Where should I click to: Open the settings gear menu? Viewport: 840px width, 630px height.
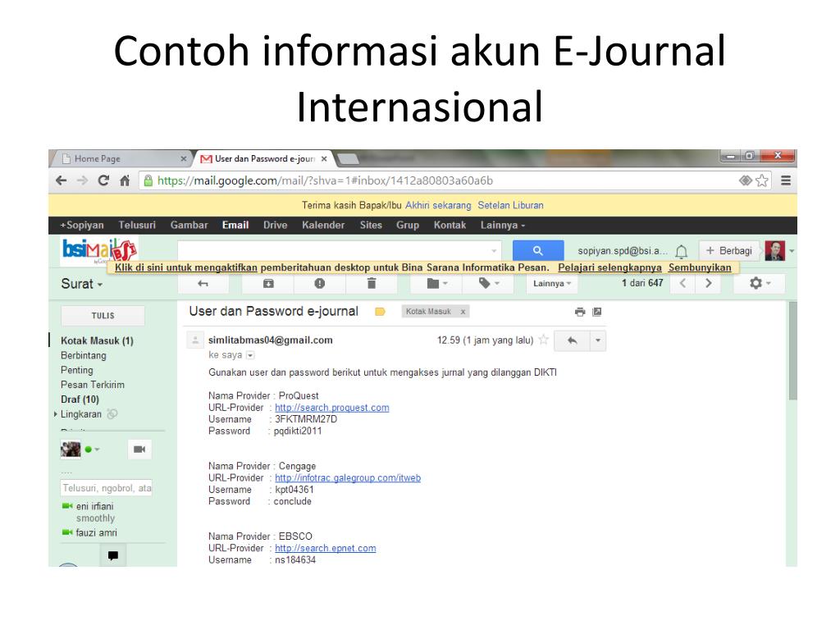tap(760, 283)
